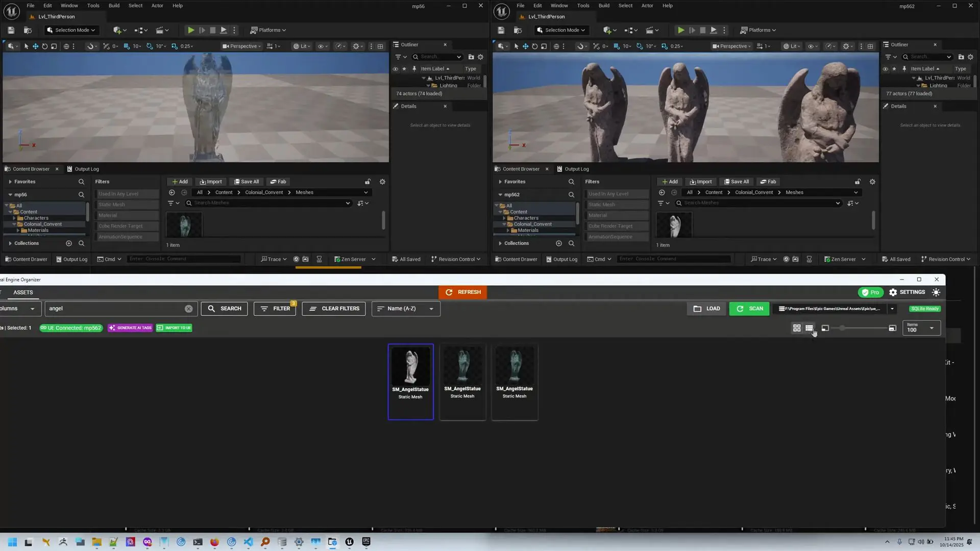Select translate gizmo in right viewport toolbar

[525, 46]
